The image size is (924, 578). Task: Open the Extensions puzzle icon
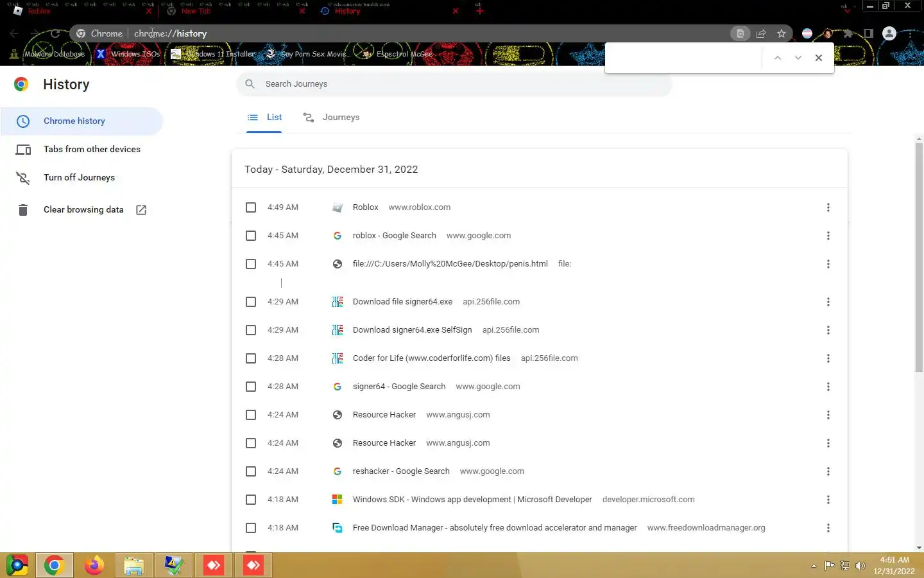(848, 33)
